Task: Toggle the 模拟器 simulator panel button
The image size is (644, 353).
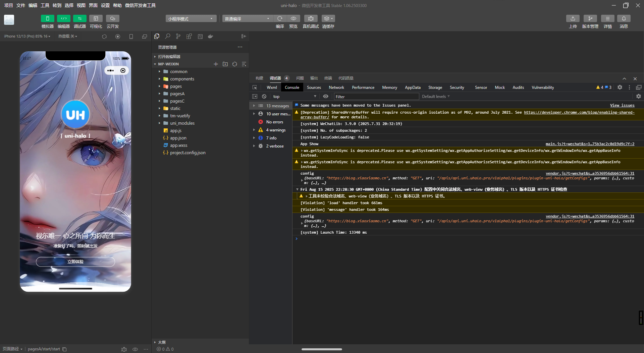Action: [47, 18]
